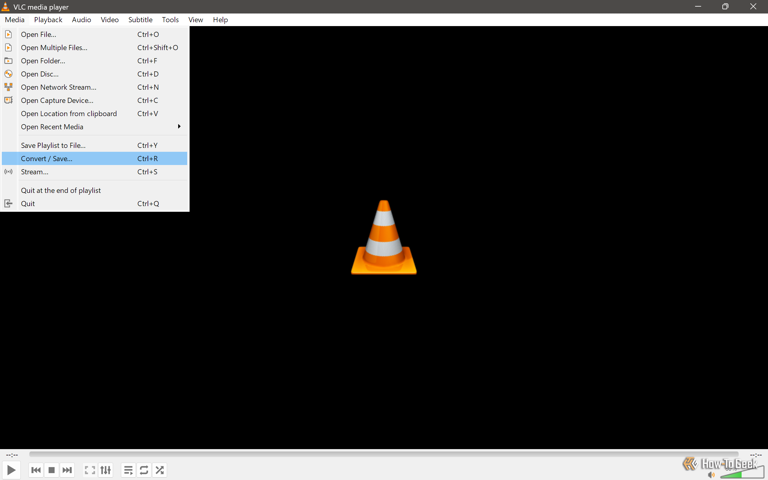Choose Open Network Stream... entry
The height and width of the screenshot is (480, 768).
pyautogui.click(x=95, y=87)
